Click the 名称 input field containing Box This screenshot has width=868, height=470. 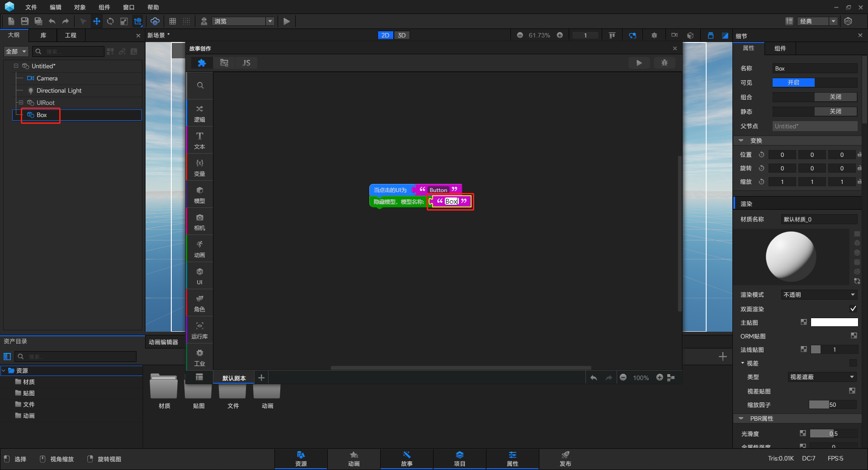(815, 68)
